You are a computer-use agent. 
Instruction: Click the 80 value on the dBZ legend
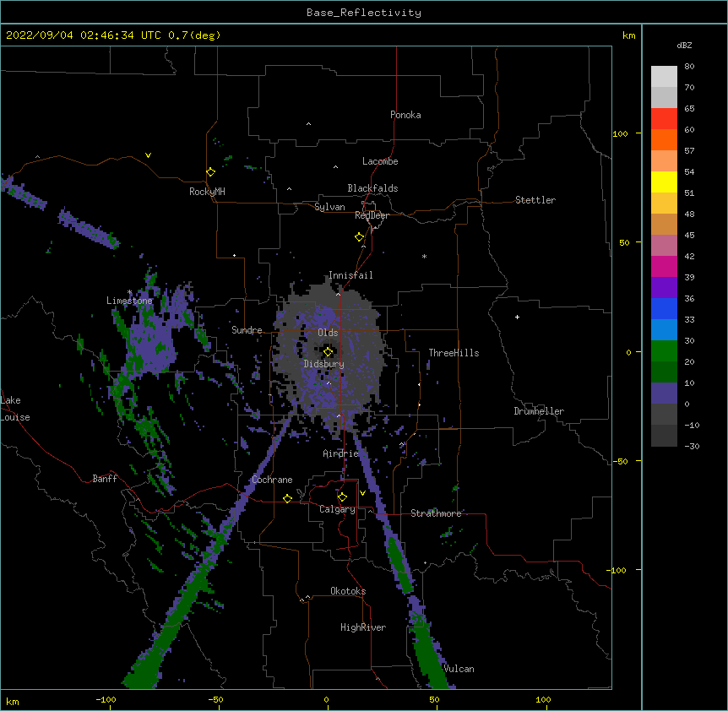pyautogui.click(x=689, y=67)
